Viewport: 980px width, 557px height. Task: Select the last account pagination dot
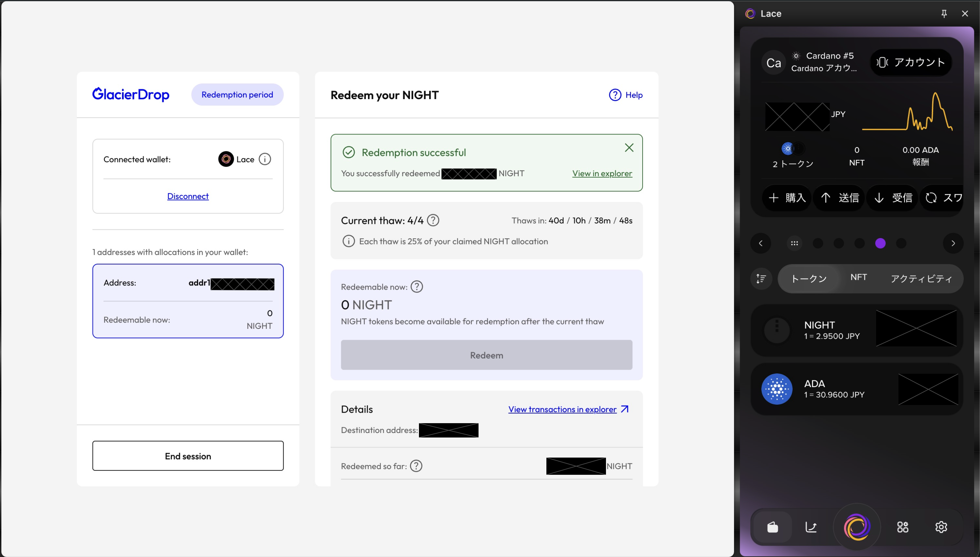tap(901, 243)
